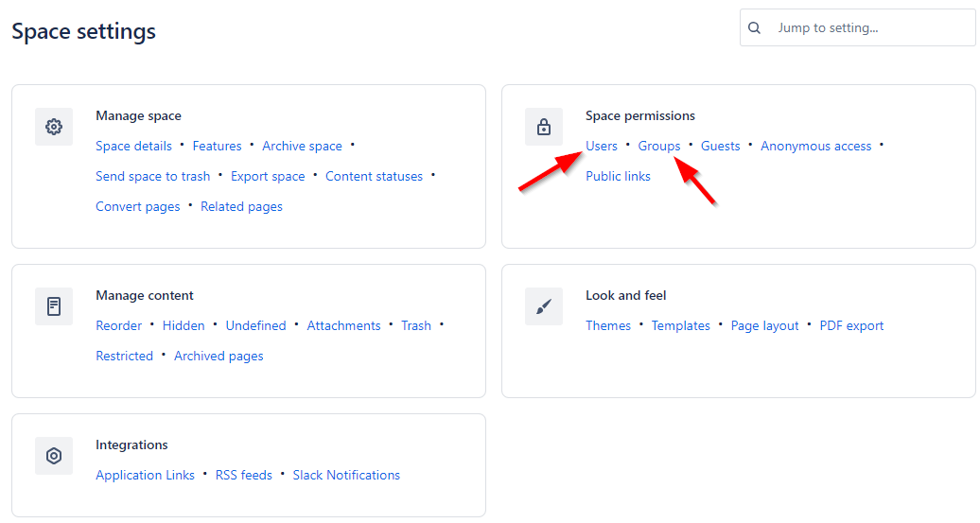
Task: Open the Groups permissions link
Action: (659, 146)
